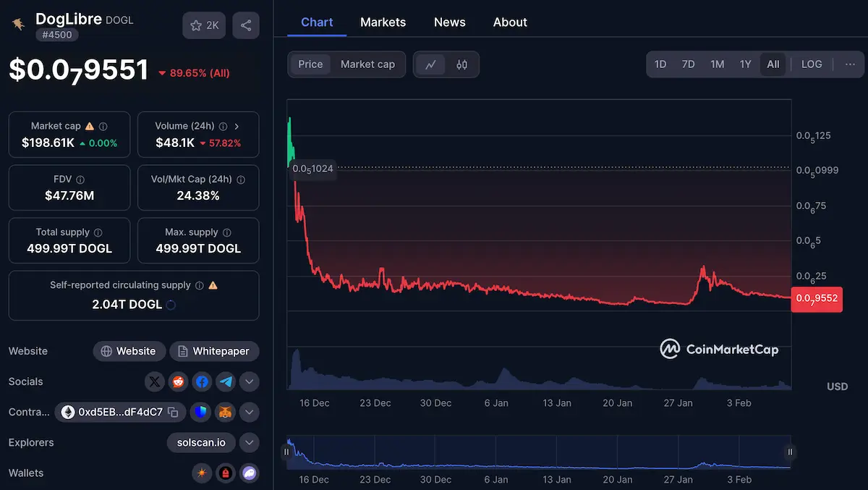The height and width of the screenshot is (490, 868).
Task: Set chart range to 7D
Action: point(688,64)
